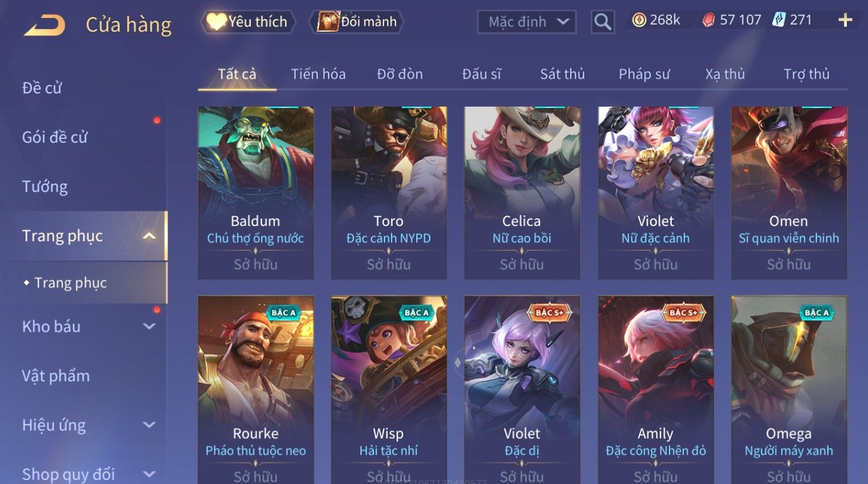Select the Tiến hóa tab
The height and width of the screenshot is (484, 868).
click(x=318, y=74)
